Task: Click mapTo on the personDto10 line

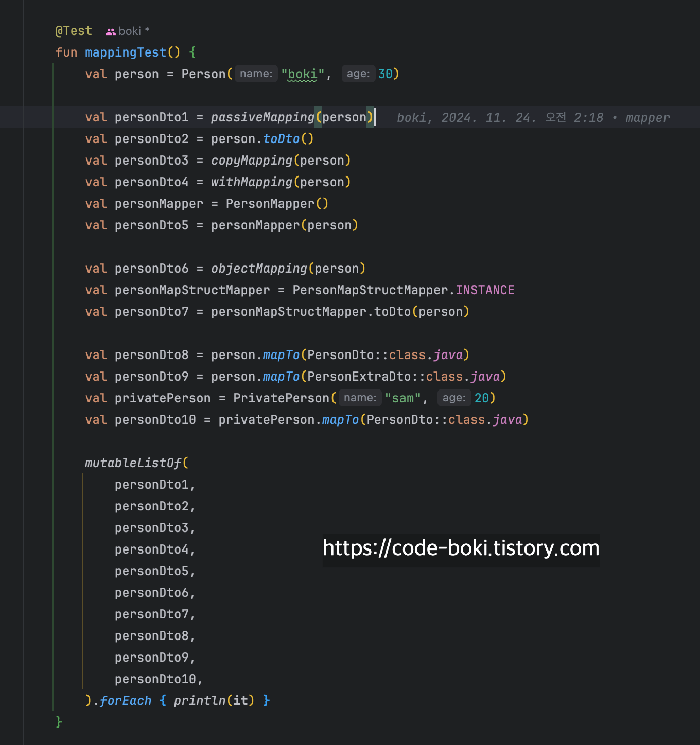Action: pyautogui.click(x=340, y=420)
